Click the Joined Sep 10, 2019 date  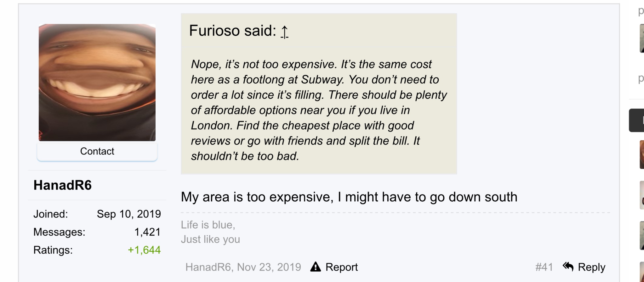tap(129, 214)
